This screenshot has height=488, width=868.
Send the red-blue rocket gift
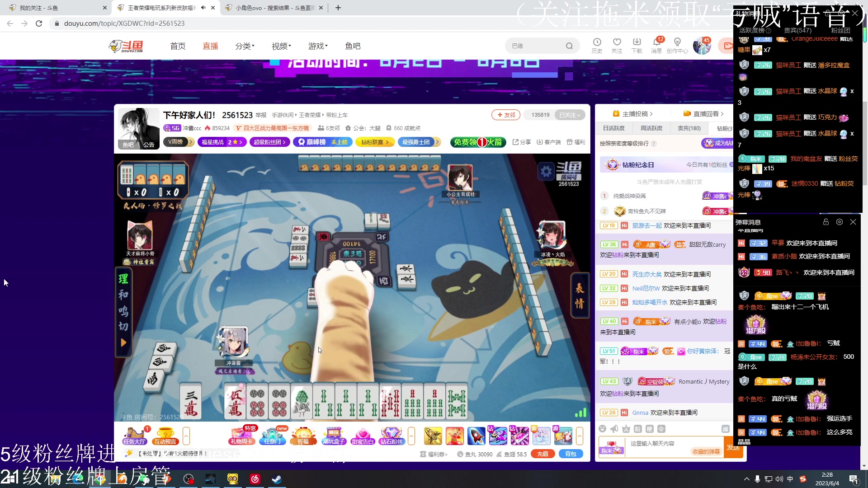[x=476, y=436]
